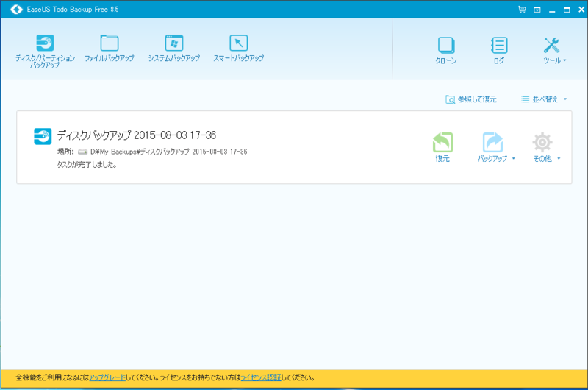
Task: Click the ライセンス認証 license link
Action: (261, 377)
